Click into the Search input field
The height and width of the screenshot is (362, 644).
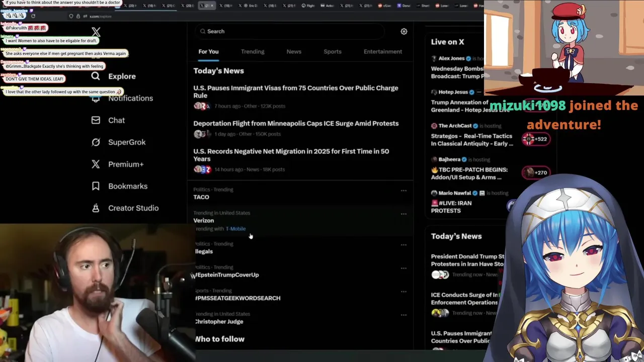tap(289, 31)
